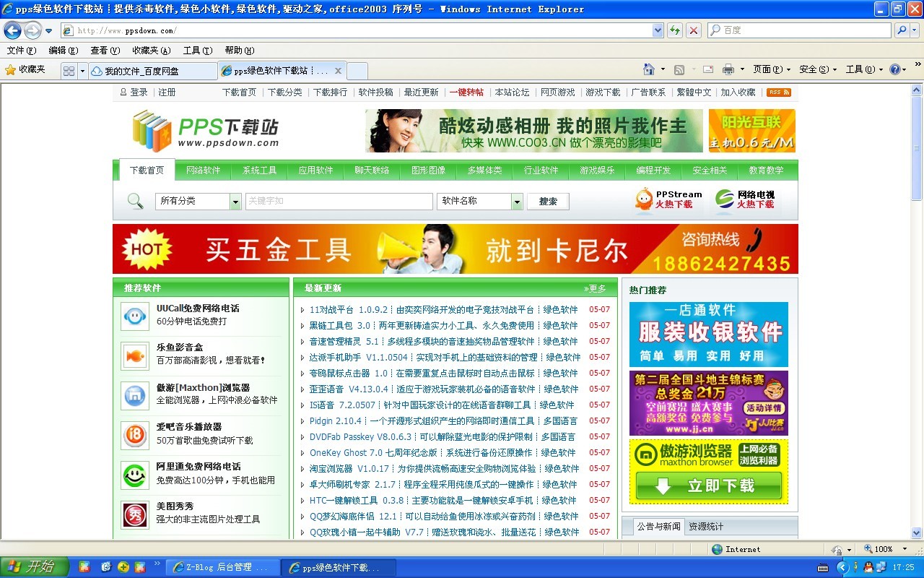Open the 收藏夹(A) menu
The width and height of the screenshot is (924, 578).
(x=152, y=51)
